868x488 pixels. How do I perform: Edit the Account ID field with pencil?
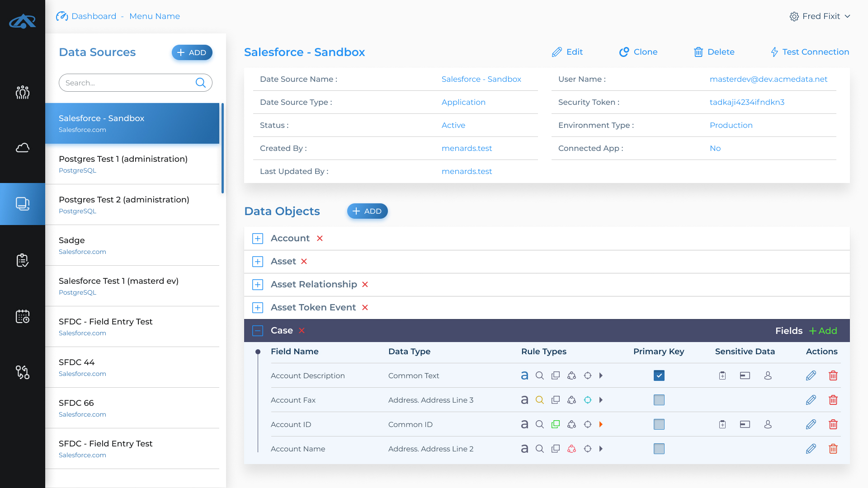(811, 424)
